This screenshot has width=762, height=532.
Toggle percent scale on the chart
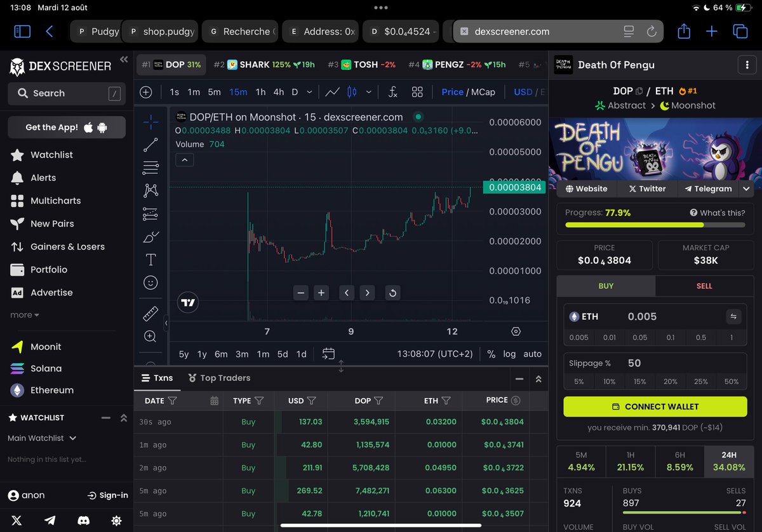point(491,354)
